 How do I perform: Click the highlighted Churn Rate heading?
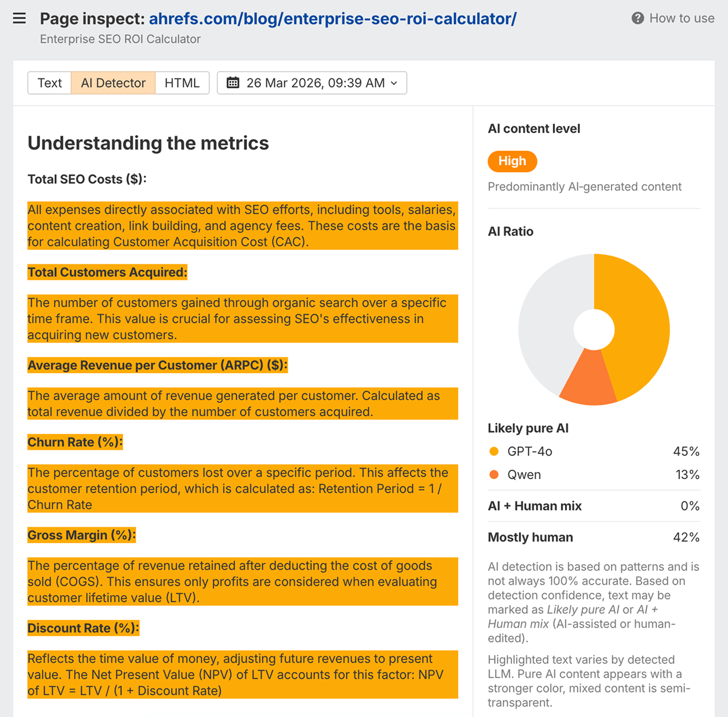[75, 442]
